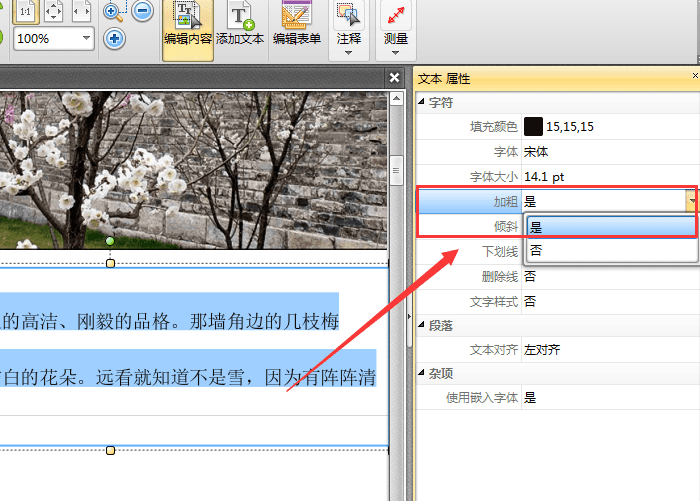
Task: Click the text line containing 远看就知道不是雪
Action: point(188,377)
